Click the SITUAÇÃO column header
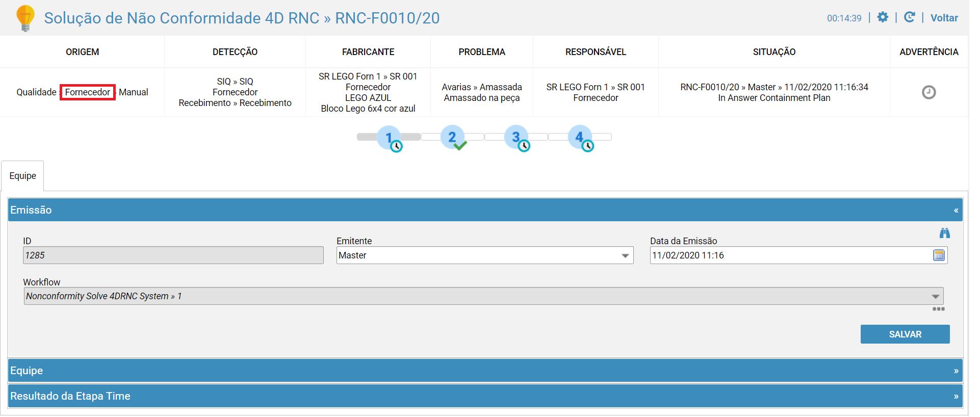The width and height of the screenshot is (980, 417). click(774, 52)
